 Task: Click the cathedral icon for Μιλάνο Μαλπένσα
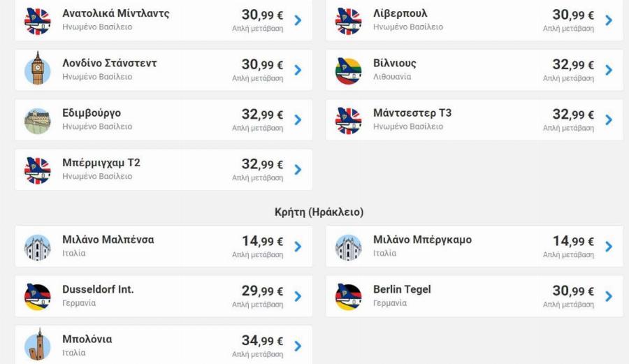37,247
